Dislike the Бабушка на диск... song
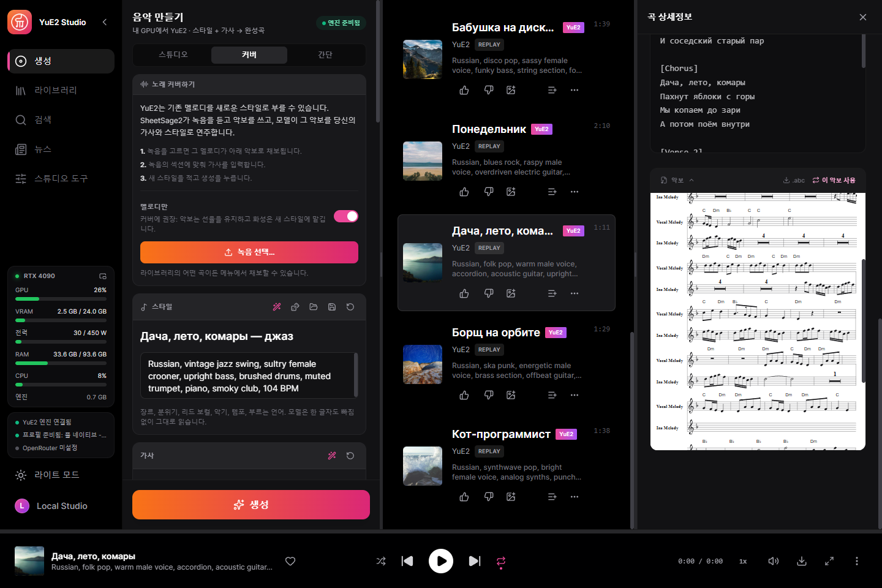882x588 pixels. point(489,90)
